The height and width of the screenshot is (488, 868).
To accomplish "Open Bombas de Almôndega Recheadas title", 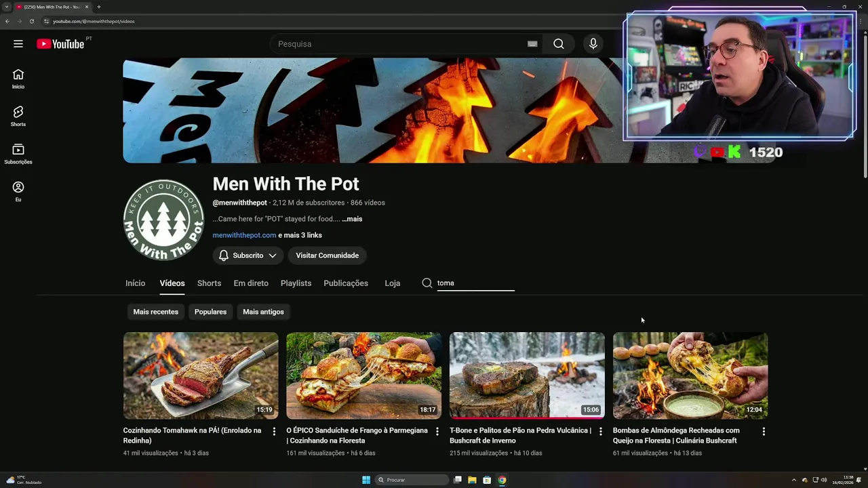I will tap(676, 435).
